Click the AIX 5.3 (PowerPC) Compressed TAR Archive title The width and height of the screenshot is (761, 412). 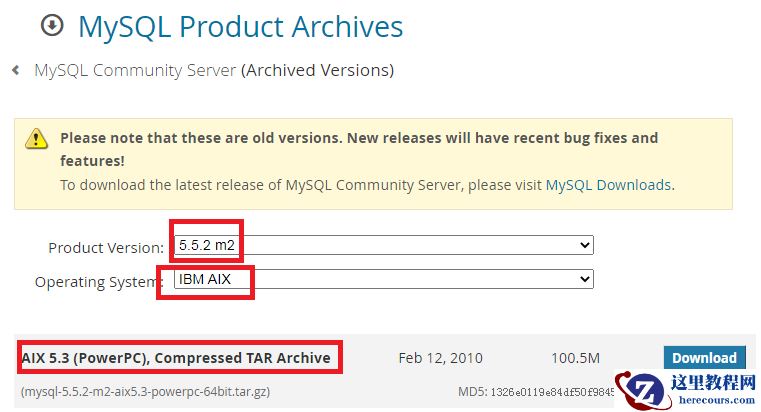click(x=176, y=358)
